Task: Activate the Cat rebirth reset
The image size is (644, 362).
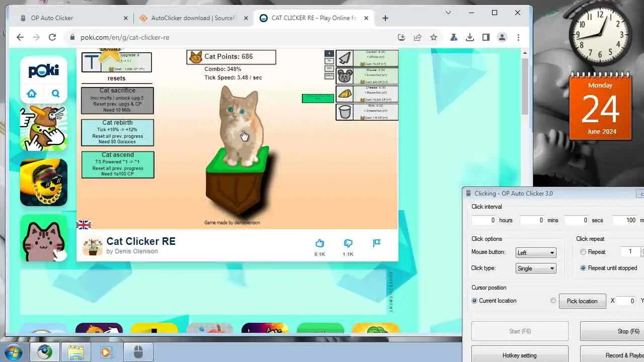Action: 117,132
